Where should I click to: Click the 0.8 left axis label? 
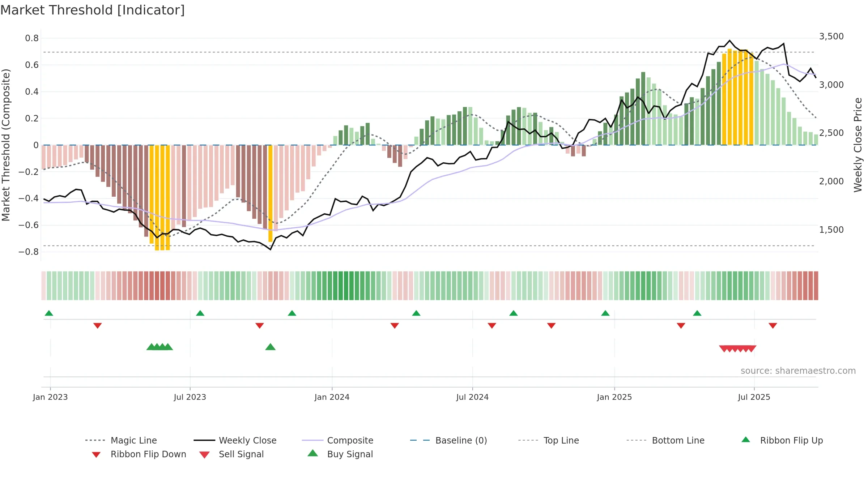[32, 38]
